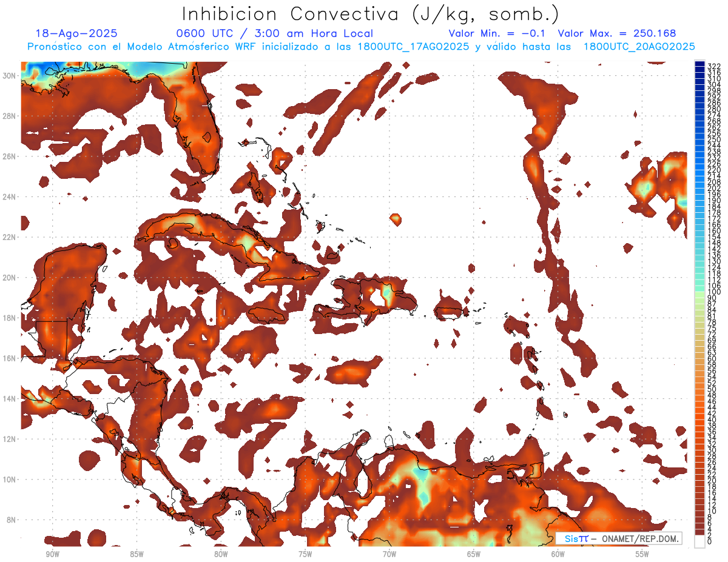Click the '85W' longitude label

tap(136, 554)
